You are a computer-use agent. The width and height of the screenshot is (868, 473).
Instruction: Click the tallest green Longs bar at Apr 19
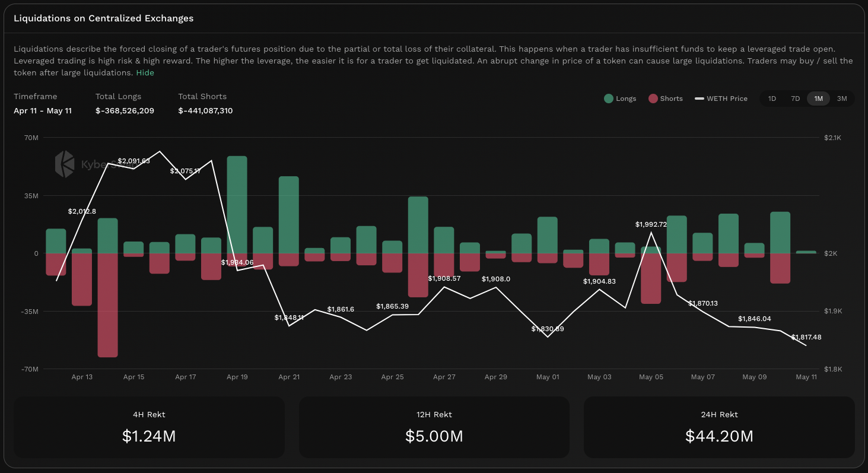click(x=237, y=204)
